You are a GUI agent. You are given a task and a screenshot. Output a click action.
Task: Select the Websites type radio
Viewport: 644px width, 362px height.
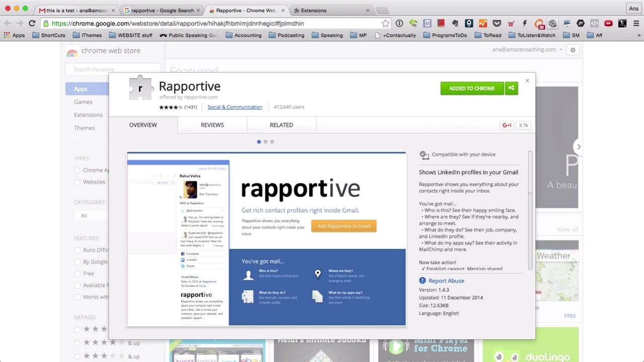coord(77,182)
